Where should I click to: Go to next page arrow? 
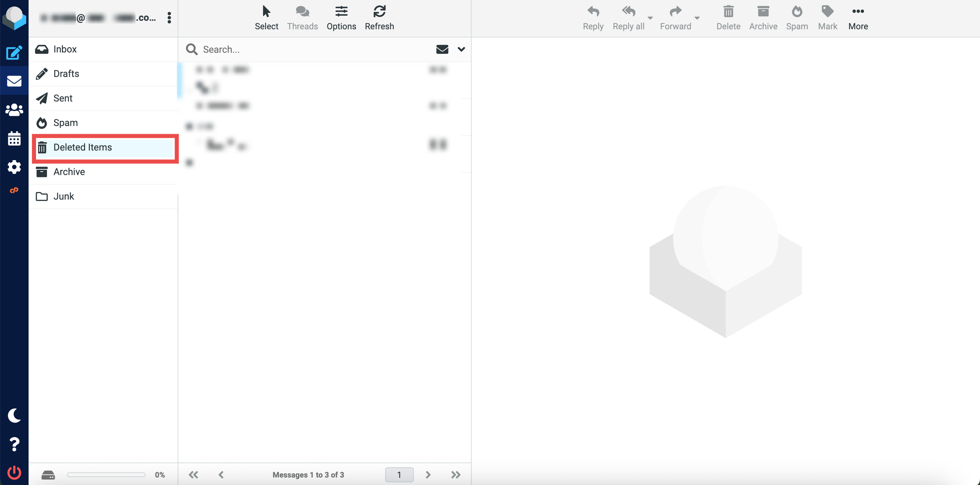(428, 474)
